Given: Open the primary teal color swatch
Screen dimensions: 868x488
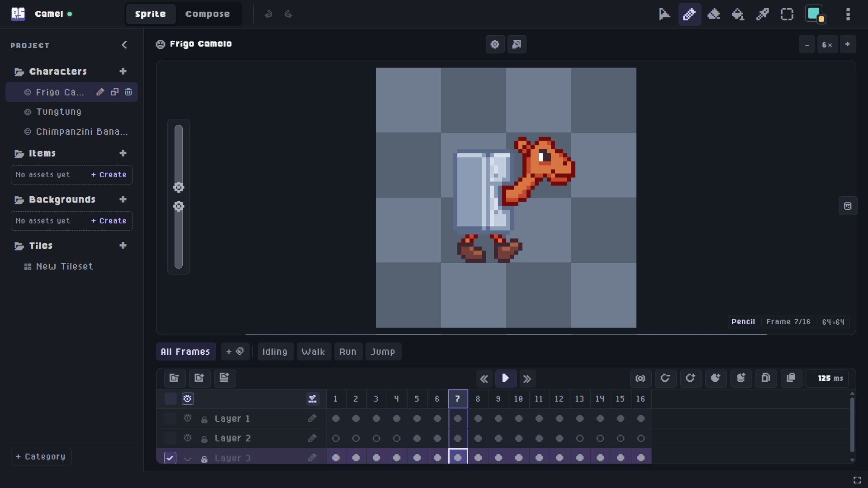Looking at the screenshot, I should (813, 12).
